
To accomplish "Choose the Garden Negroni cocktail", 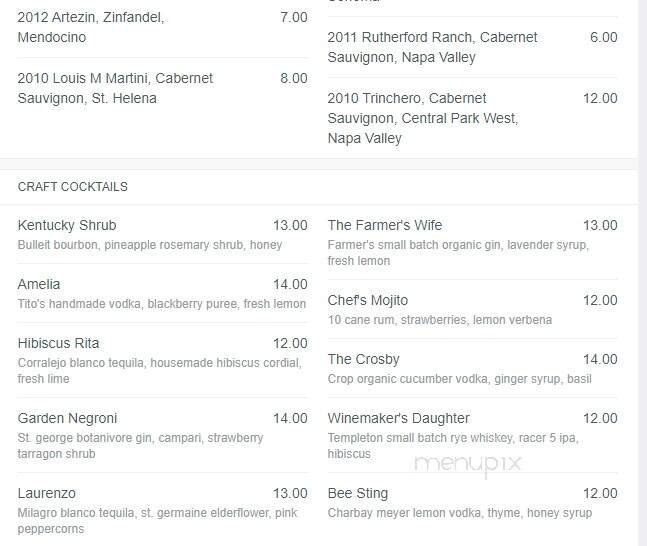I will pyautogui.click(x=67, y=418).
